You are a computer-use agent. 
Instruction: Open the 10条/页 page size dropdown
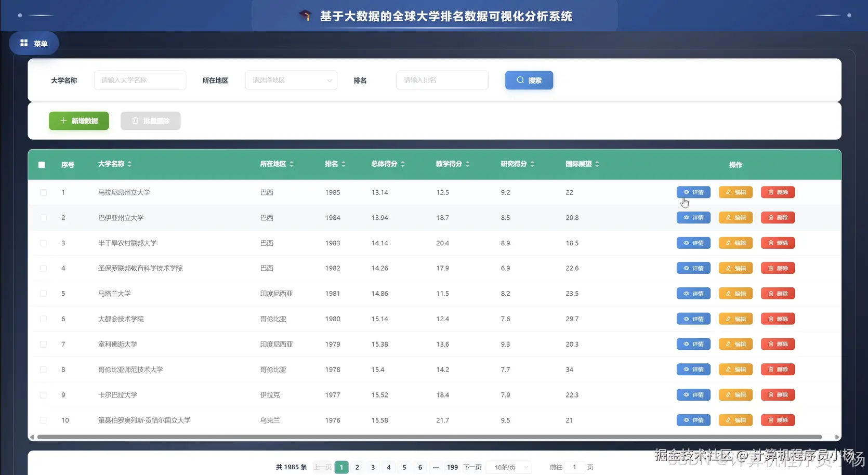pyautogui.click(x=508, y=467)
